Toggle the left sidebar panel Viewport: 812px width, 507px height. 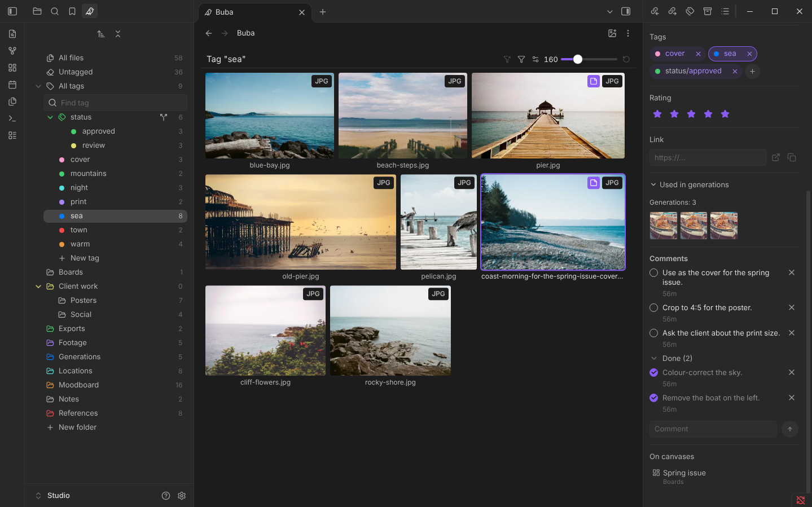(x=12, y=11)
